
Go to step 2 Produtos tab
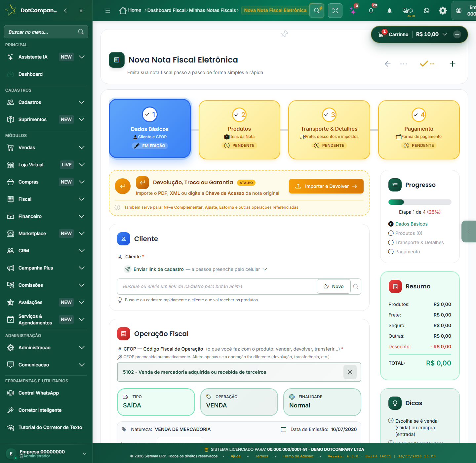239,130
